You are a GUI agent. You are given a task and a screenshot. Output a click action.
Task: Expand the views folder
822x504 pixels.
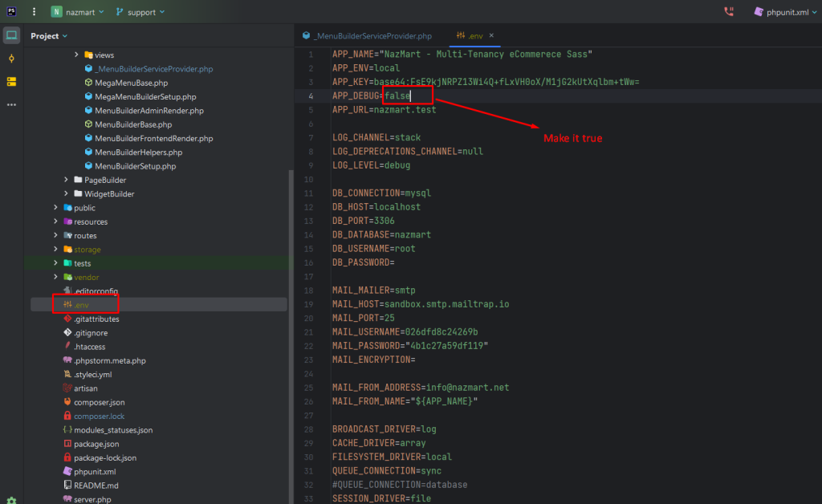coord(76,55)
